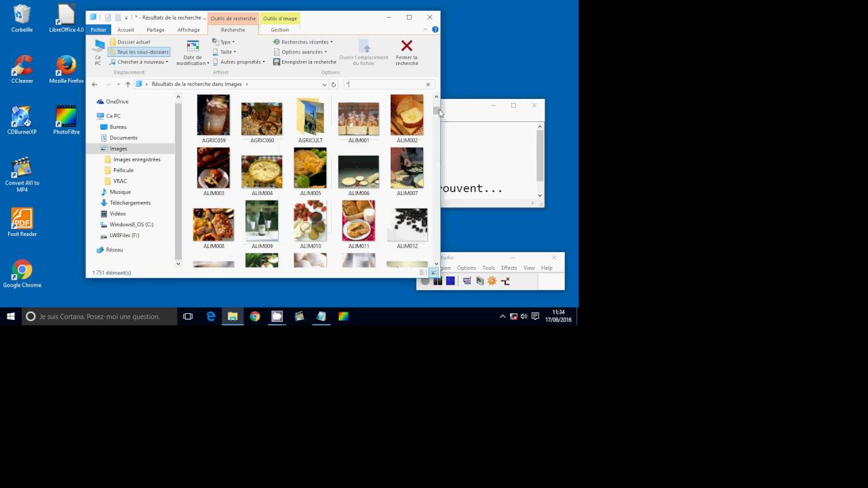
Task: Open the Effects menu in studio window
Action: coord(509,268)
